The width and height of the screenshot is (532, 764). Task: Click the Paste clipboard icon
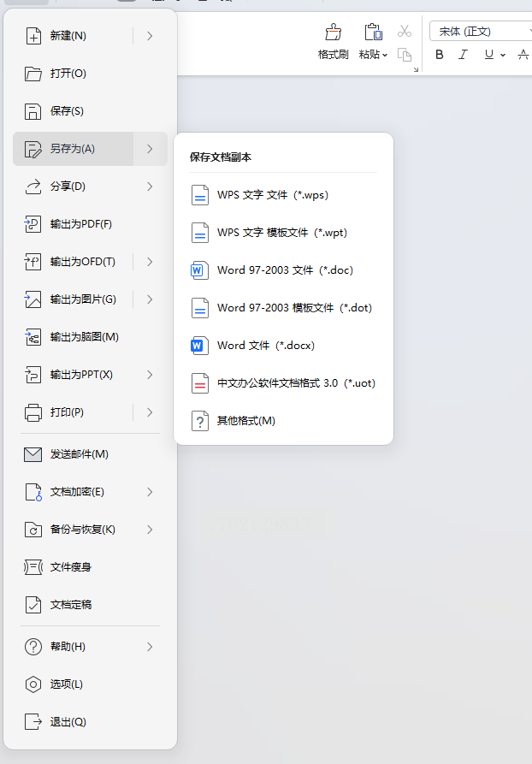click(x=373, y=33)
